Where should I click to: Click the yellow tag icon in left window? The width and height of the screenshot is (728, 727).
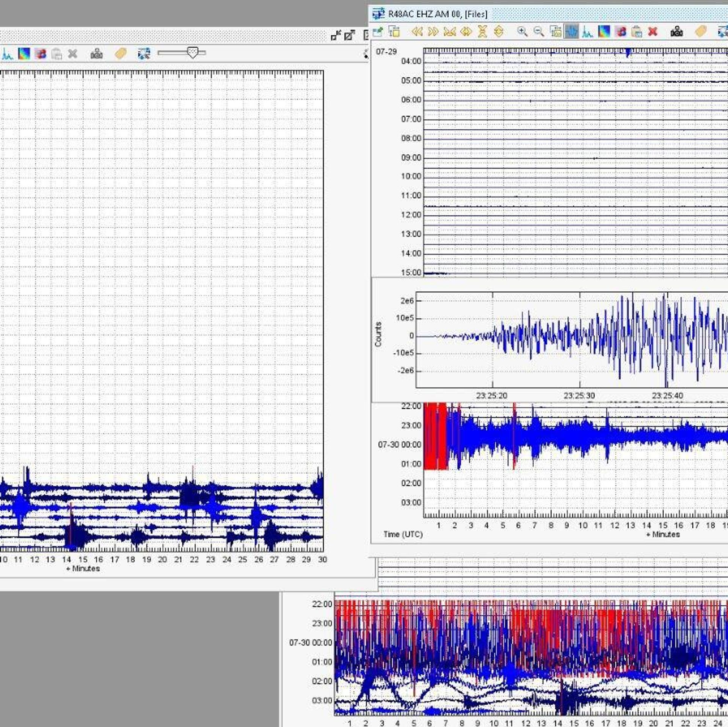121,53
